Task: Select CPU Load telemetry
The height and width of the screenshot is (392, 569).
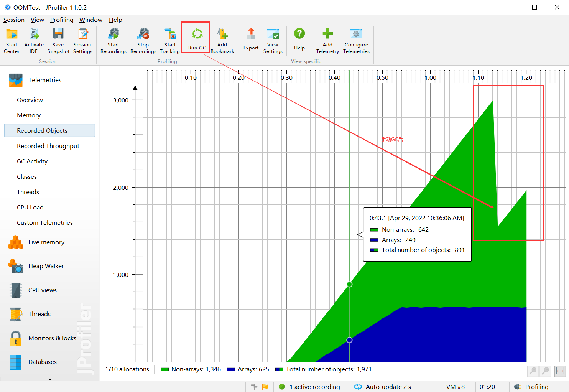Action: pos(30,208)
